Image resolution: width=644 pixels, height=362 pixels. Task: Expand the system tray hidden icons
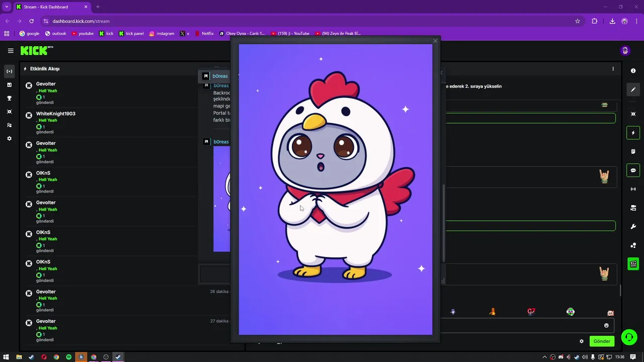[x=544, y=357]
